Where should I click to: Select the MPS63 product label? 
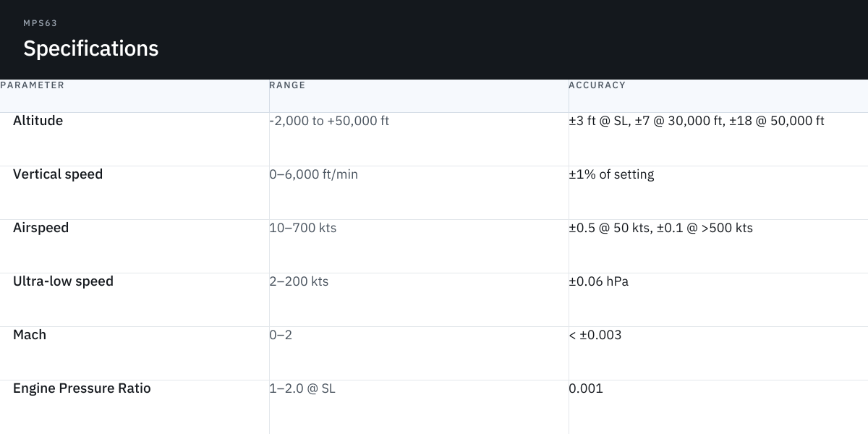pyautogui.click(x=41, y=23)
